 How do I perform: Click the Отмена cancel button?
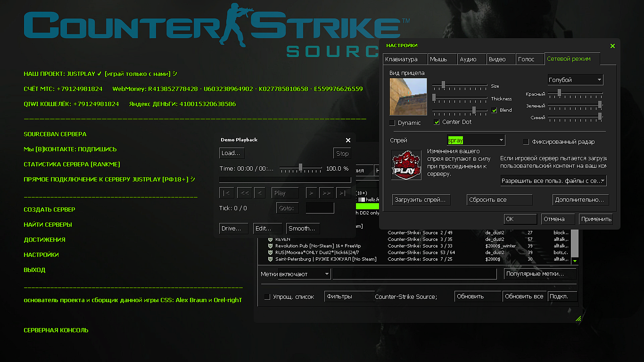[x=558, y=219]
